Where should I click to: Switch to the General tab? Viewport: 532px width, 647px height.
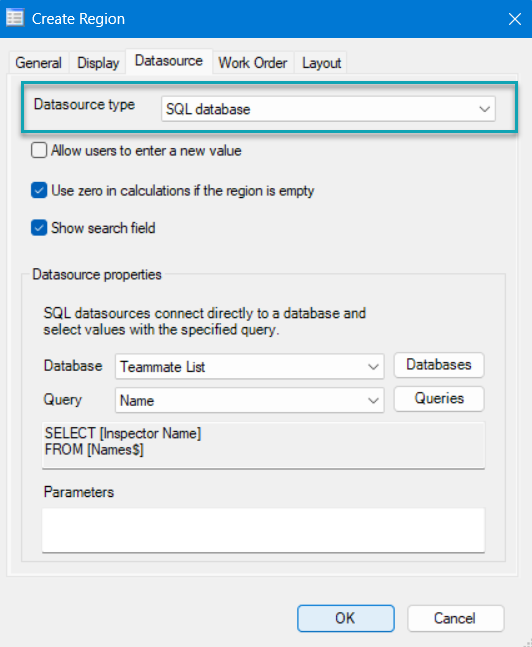click(38, 63)
